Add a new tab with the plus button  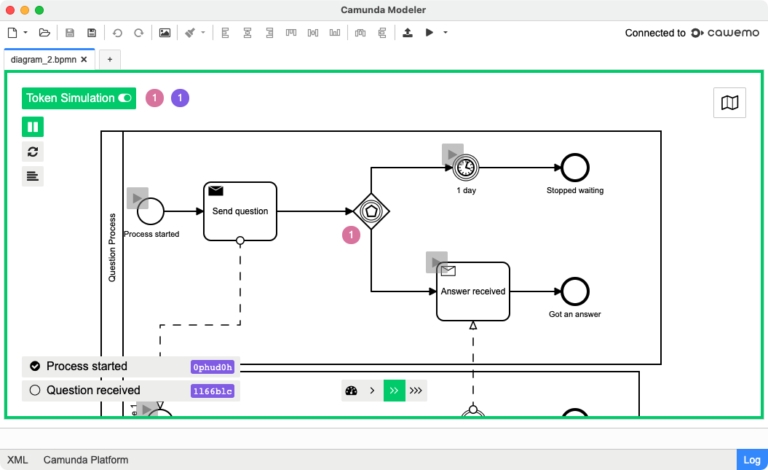(110, 60)
